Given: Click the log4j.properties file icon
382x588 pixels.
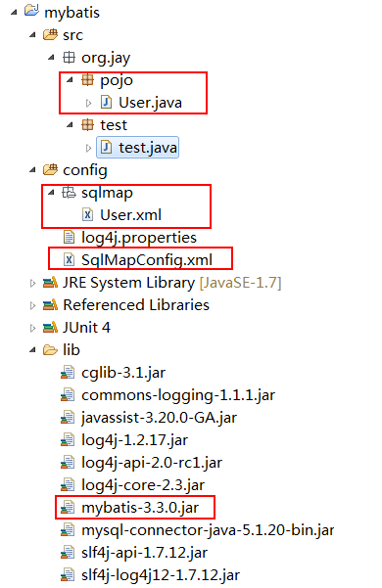Looking at the screenshot, I should pos(69,237).
